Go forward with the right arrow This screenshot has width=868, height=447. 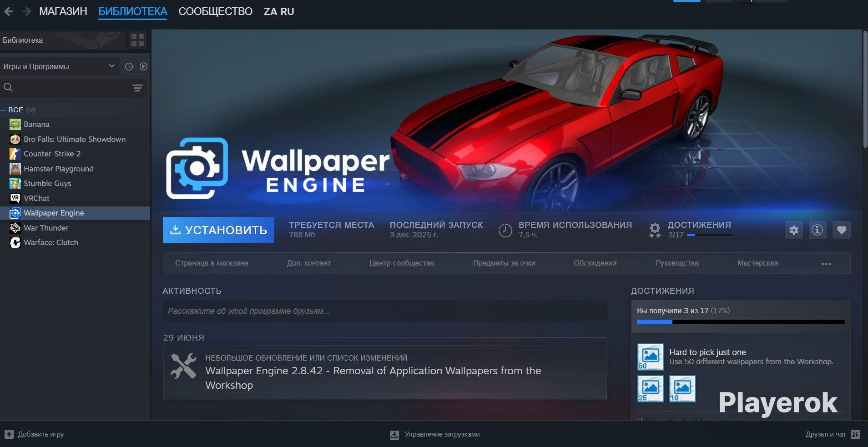(x=26, y=11)
